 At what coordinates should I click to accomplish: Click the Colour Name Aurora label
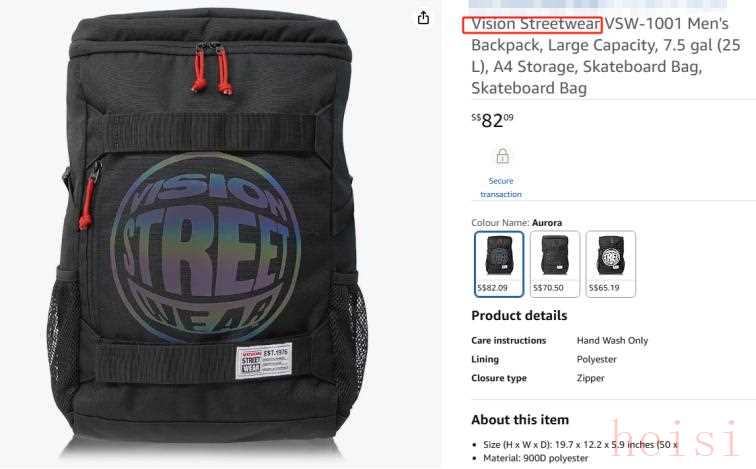tap(516, 223)
